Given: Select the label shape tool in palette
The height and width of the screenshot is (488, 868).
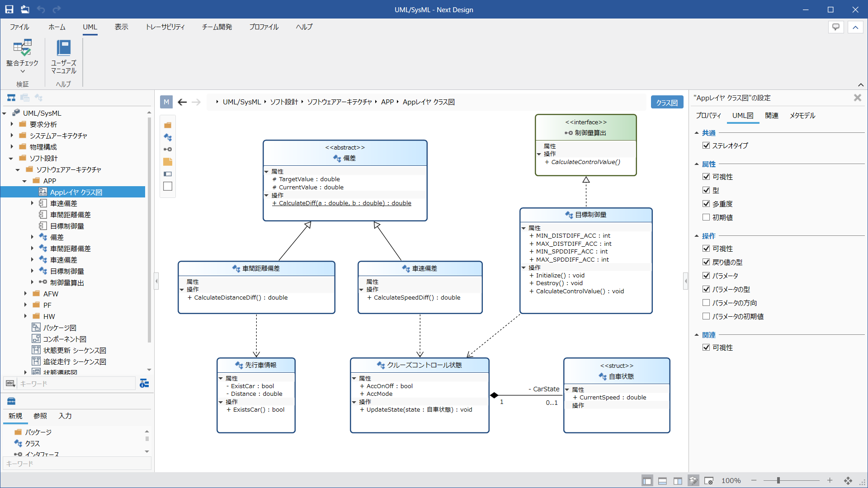Looking at the screenshot, I should (168, 174).
